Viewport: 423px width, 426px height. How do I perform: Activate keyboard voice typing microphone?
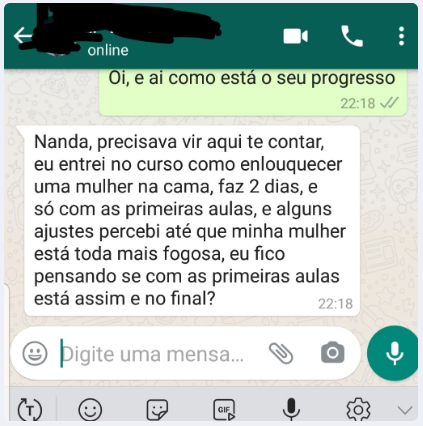click(291, 409)
